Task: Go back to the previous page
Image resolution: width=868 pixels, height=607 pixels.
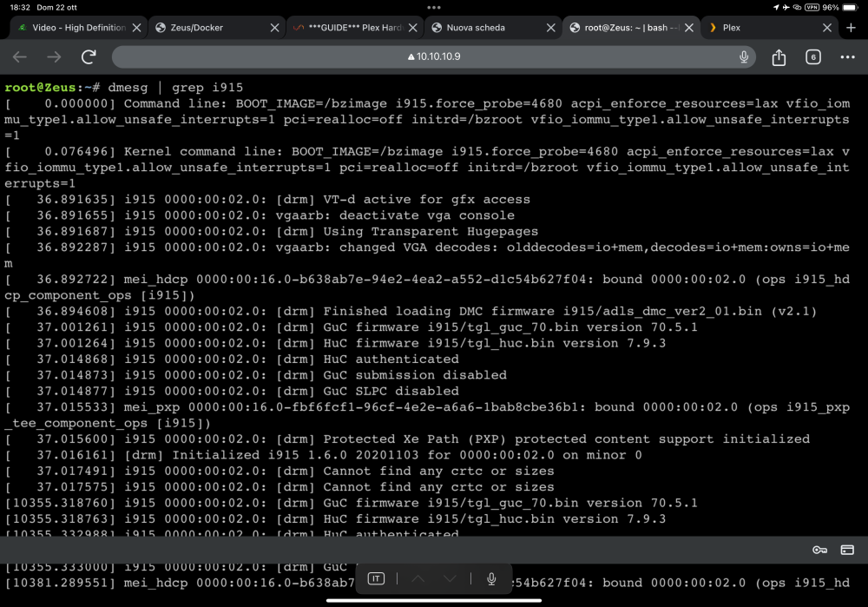Action: 20,56
